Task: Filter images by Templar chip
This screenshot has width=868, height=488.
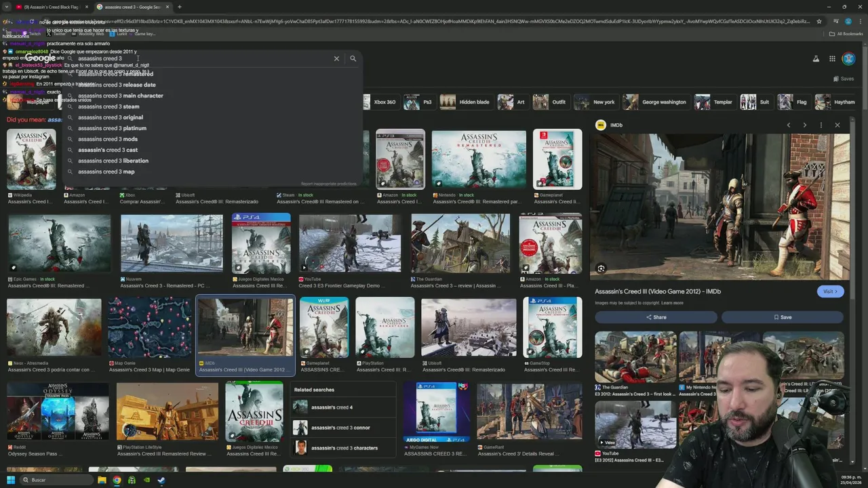Action: point(714,102)
